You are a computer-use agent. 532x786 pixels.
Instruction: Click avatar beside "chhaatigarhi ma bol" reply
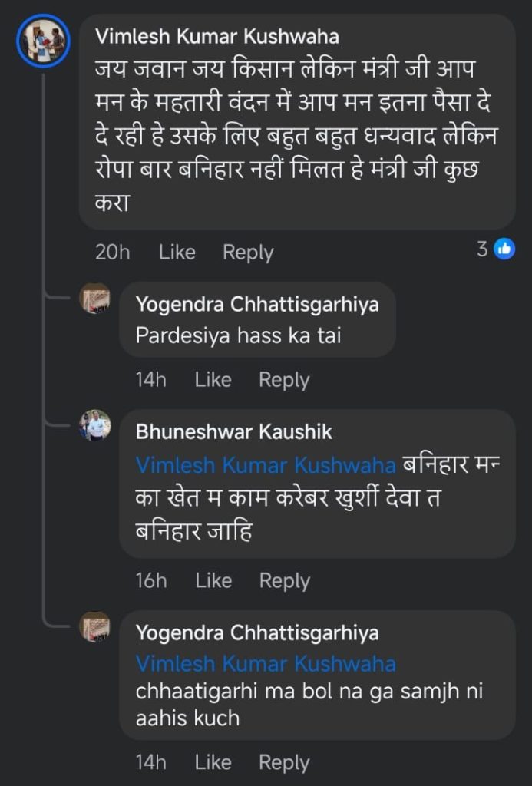[x=95, y=626]
